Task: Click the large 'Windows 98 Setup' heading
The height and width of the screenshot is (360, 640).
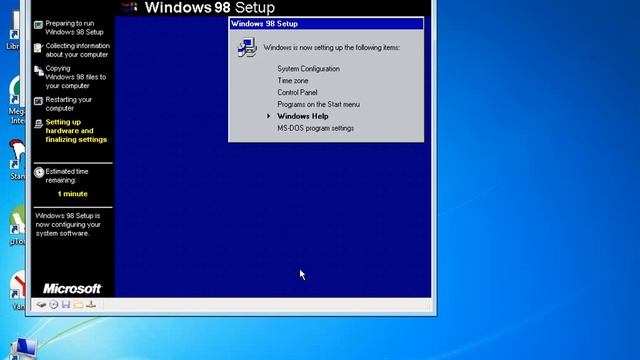Action: (210, 7)
